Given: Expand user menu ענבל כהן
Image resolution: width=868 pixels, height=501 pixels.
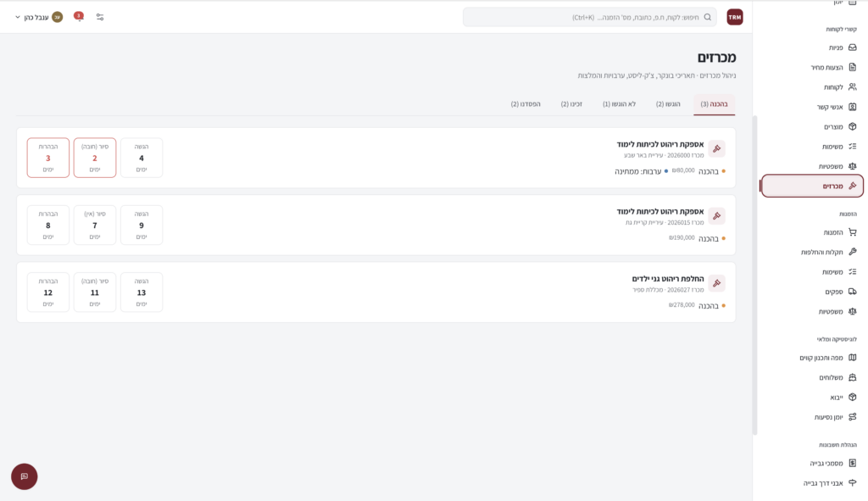Looking at the screenshot, I should [x=39, y=17].
